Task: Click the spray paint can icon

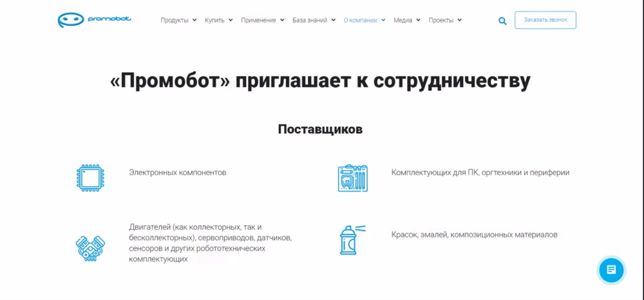Action: pos(352,239)
